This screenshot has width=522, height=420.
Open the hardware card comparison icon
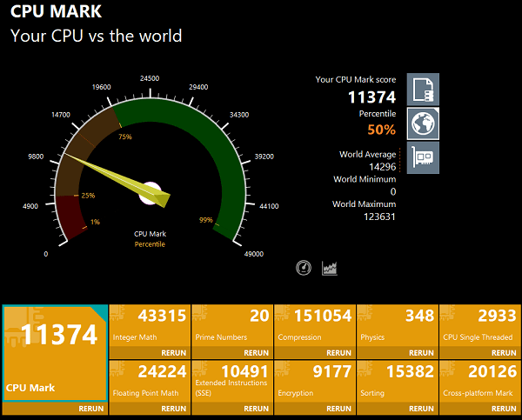tap(423, 157)
